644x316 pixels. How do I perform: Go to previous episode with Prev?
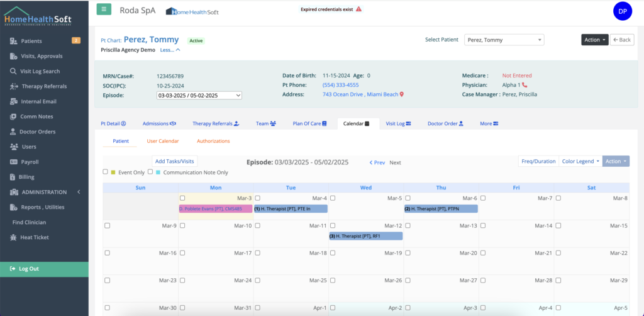[x=377, y=162]
